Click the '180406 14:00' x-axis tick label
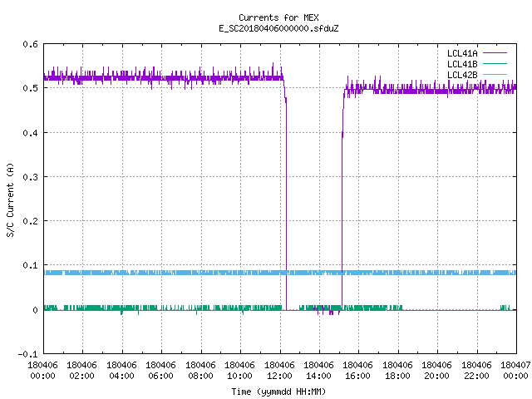The width and height of the screenshot is (532, 399). point(319,371)
